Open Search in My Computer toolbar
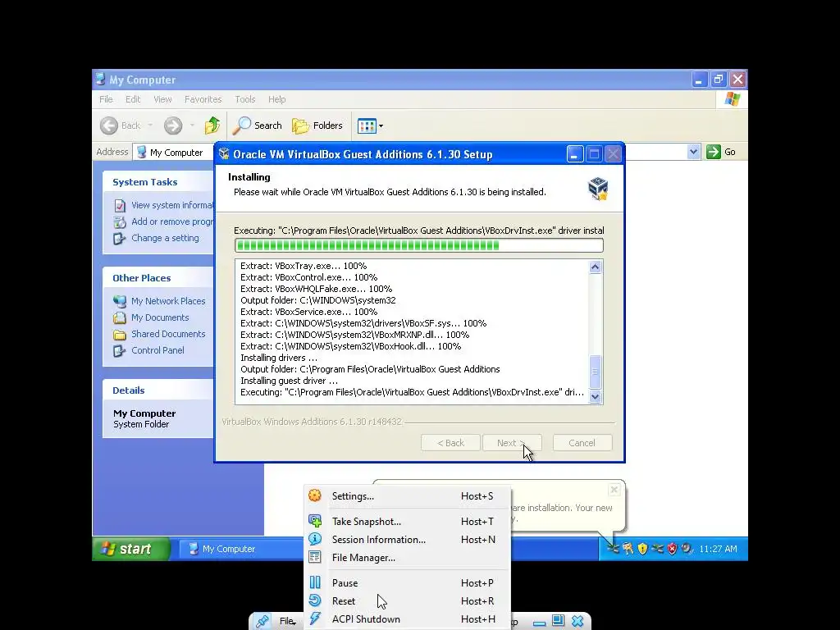 pyautogui.click(x=258, y=126)
